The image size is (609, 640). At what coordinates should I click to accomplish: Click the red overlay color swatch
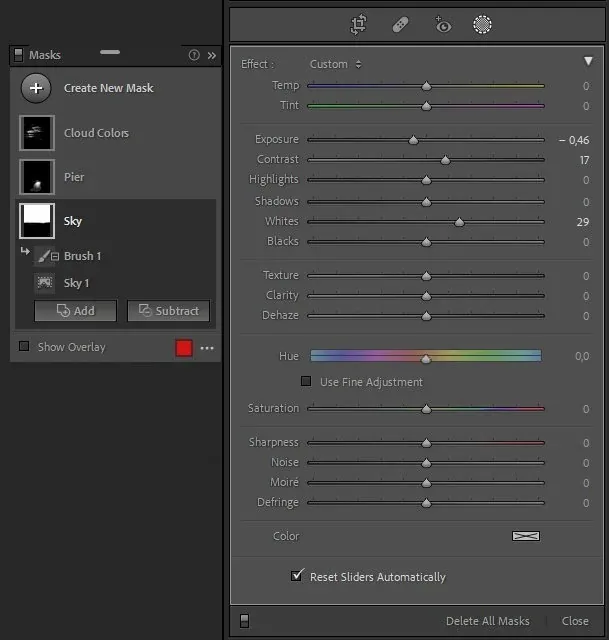point(184,348)
